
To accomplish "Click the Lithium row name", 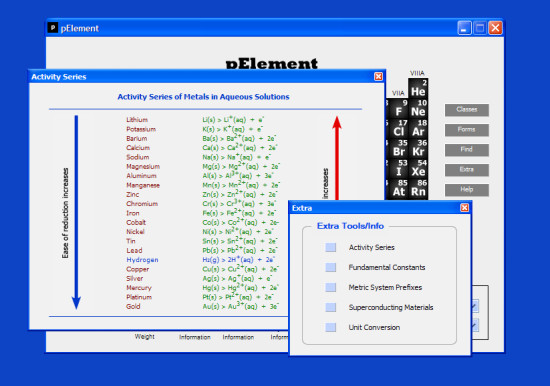I will click(137, 120).
